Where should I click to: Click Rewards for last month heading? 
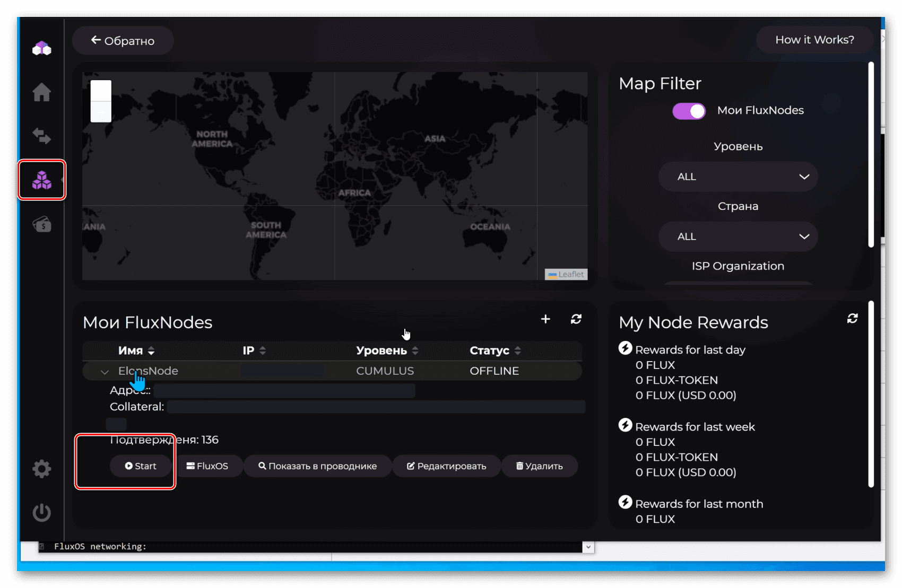pyautogui.click(x=699, y=504)
